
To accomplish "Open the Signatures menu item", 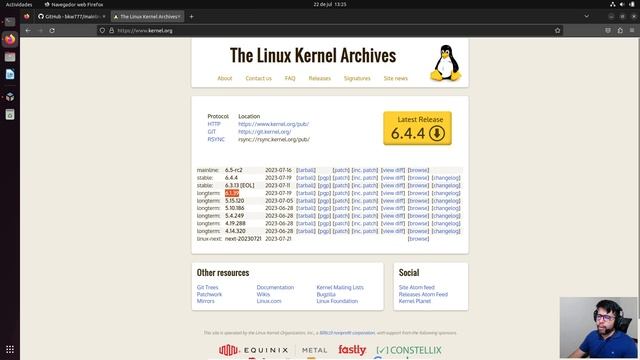I will pyautogui.click(x=357, y=78).
